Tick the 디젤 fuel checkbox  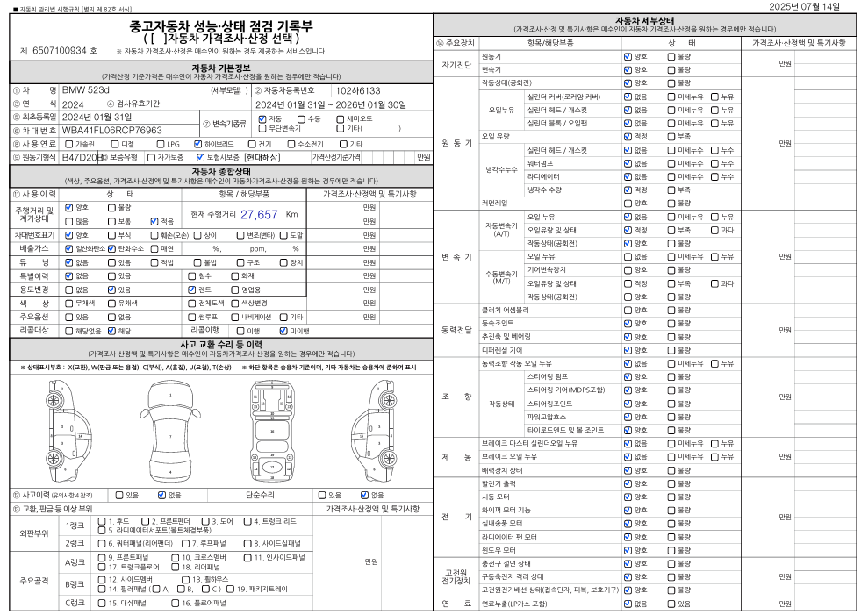[x=115, y=144]
